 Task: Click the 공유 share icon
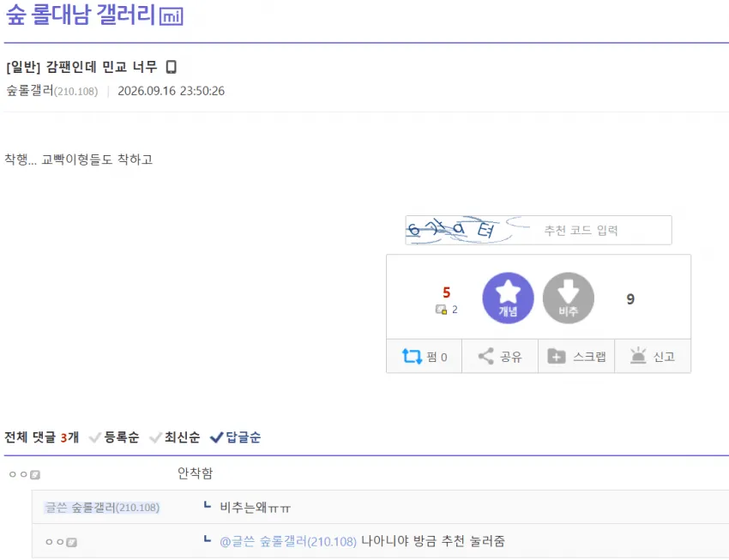pyautogui.click(x=485, y=357)
